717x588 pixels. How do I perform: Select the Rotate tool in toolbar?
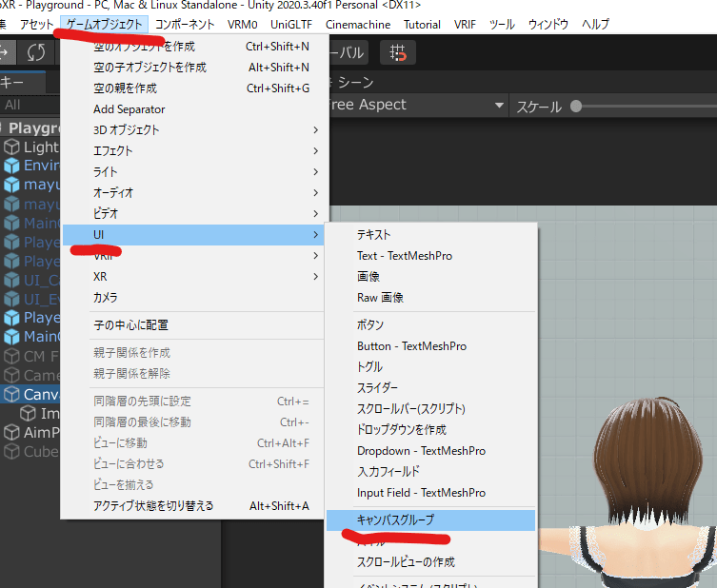point(35,52)
